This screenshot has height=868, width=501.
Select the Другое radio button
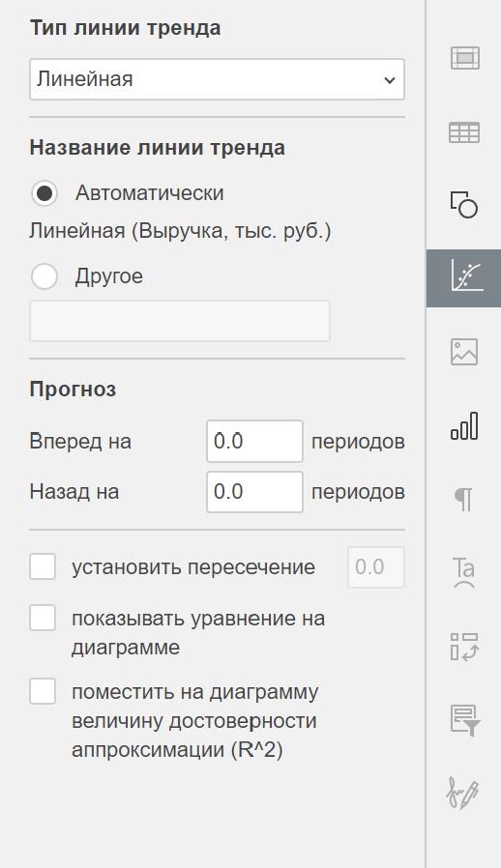pyautogui.click(x=44, y=276)
